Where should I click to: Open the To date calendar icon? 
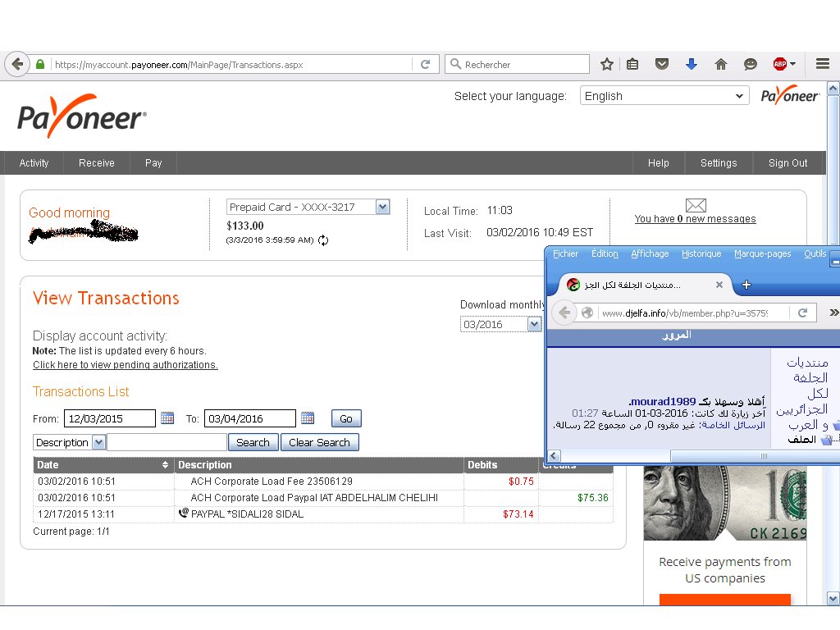pos(308,418)
